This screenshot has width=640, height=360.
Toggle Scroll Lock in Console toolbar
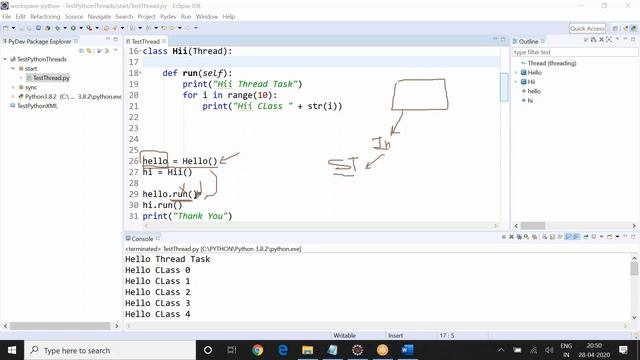click(x=552, y=237)
